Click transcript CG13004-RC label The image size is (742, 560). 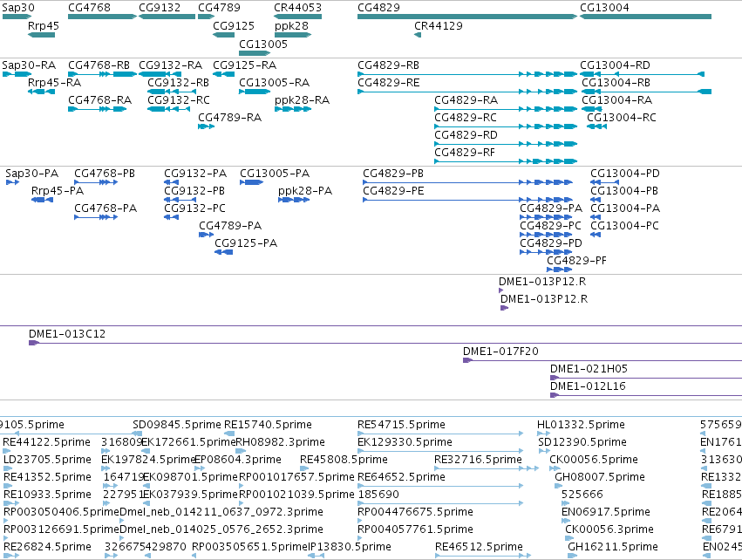click(x=622, y=118)
